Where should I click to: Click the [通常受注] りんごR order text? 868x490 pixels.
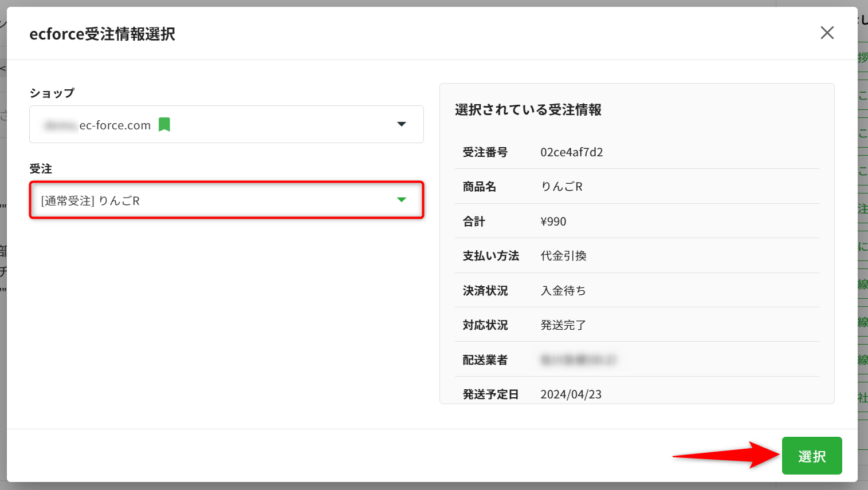click(x=91, y=201)
